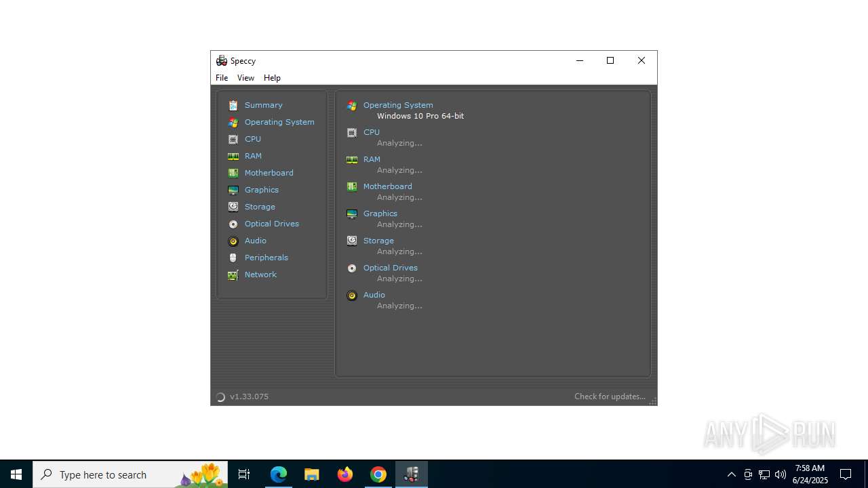
Task: Click the CPU chip icon in sidebar
Action: [233, 139]
